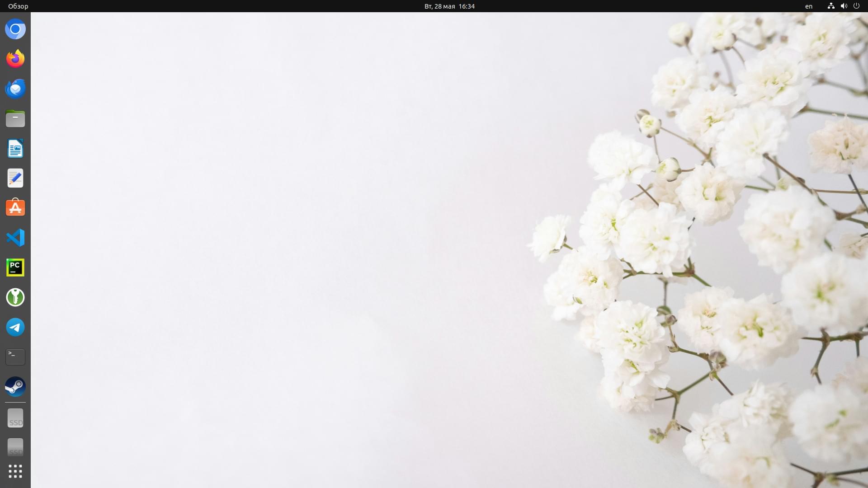Launch LibreOffice Writer
868x488 pixels.
pos(15,148)
